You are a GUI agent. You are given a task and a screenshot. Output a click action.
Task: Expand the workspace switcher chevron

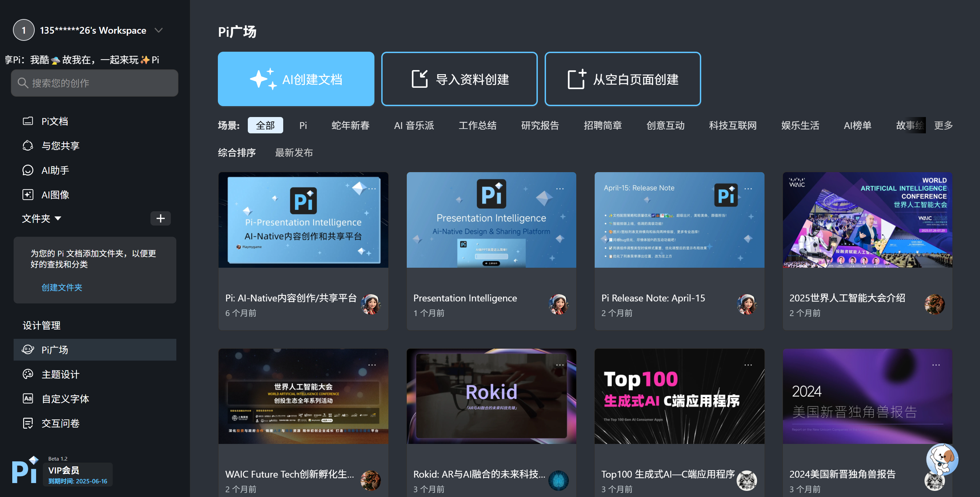point(159,30)
